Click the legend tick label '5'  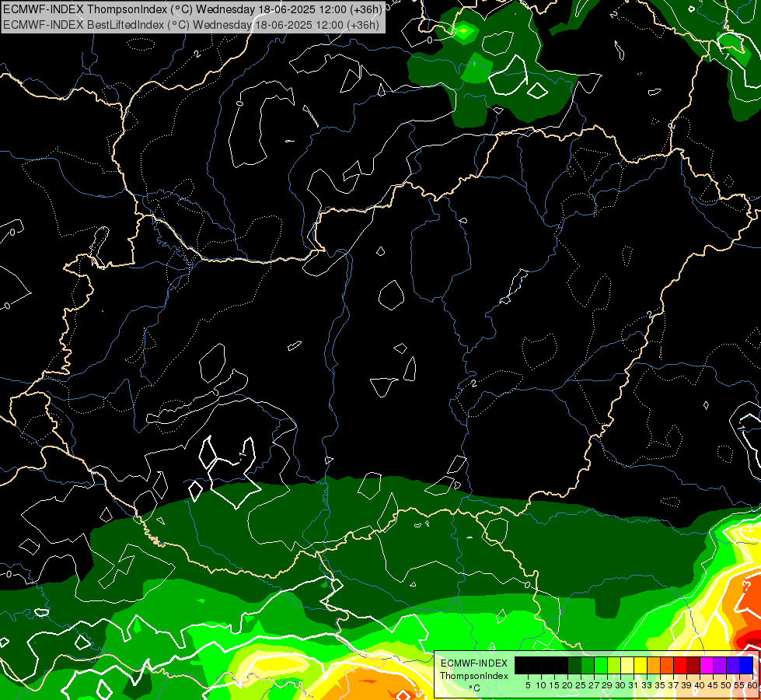click(x=528, y=685)
